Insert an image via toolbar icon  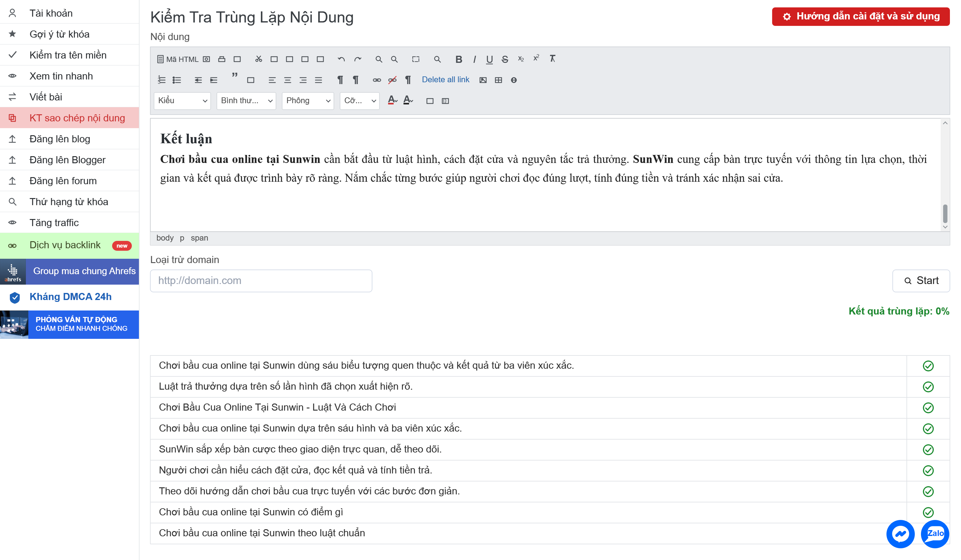point(483,80)
